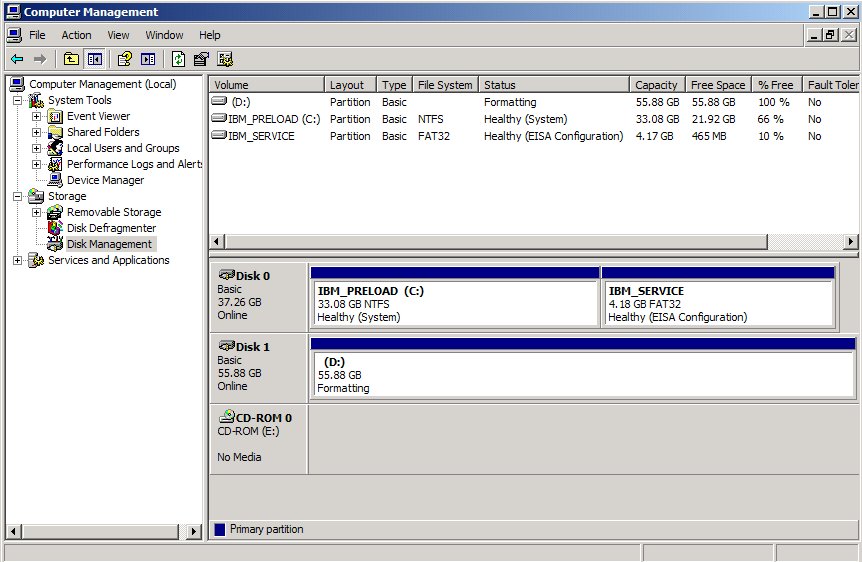Image resolution: width=862 pixels, height=562 pixels.
Task: Open the Action menu
Action: click(x=76, y=35)
